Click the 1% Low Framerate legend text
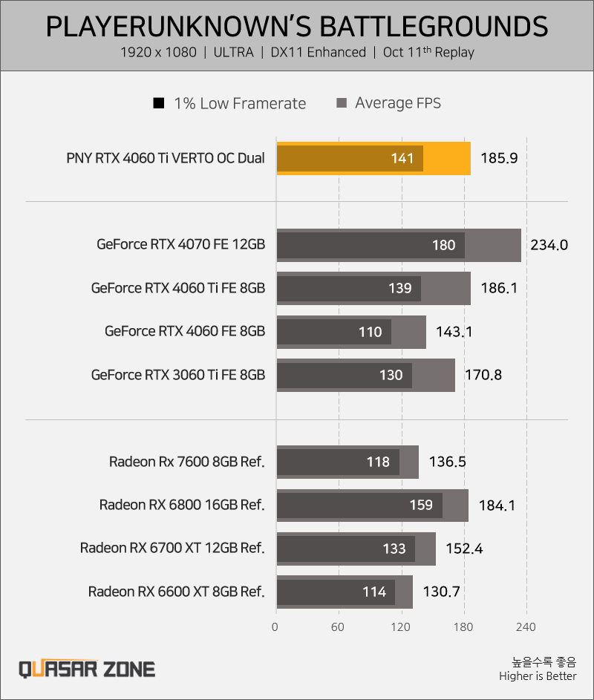Screen dimensions: 594x700 click(x=240, y=104)
